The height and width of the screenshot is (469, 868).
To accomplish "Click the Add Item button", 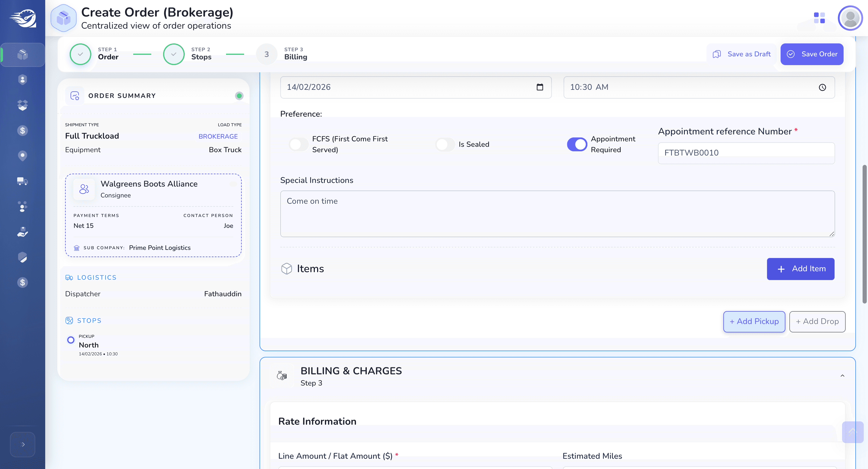I will point(800,269).
